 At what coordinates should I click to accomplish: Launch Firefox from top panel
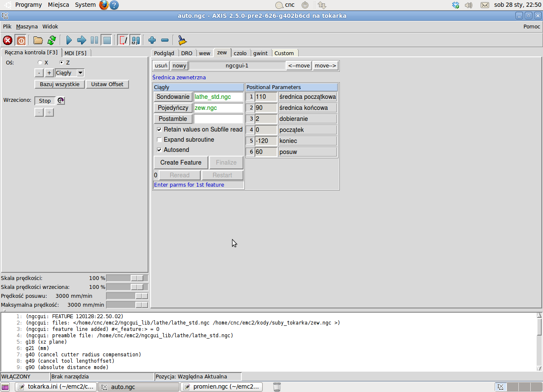click(x=104, y=5)
